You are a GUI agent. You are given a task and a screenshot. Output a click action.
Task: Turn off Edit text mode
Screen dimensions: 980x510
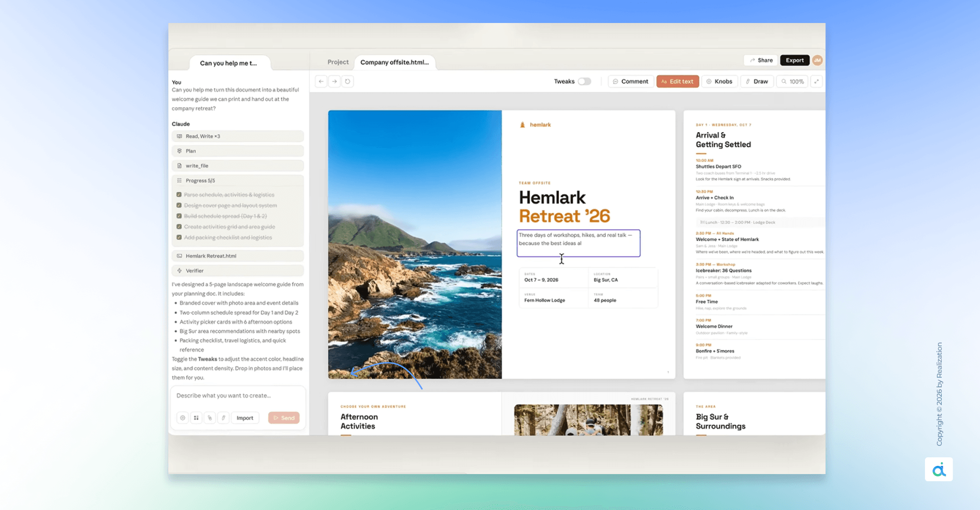(678, 81)
